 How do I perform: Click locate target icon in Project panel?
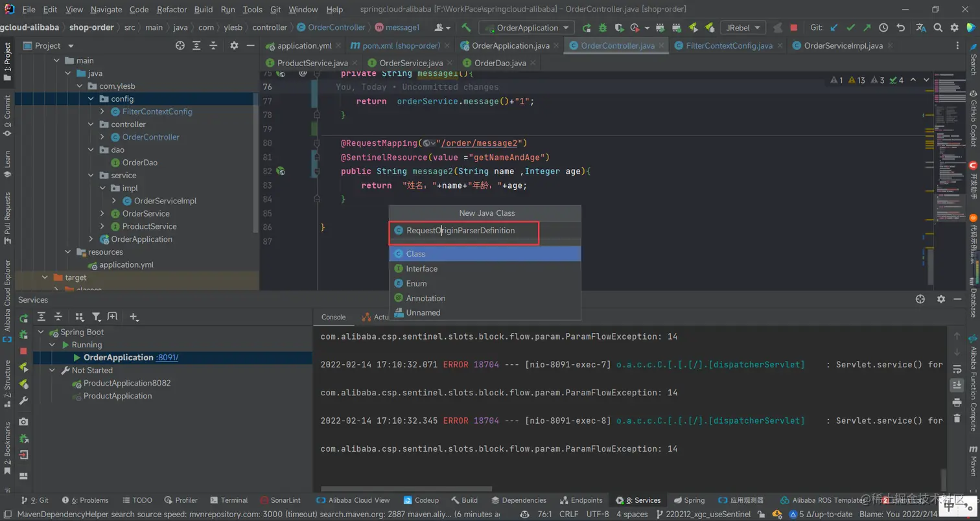180,45
